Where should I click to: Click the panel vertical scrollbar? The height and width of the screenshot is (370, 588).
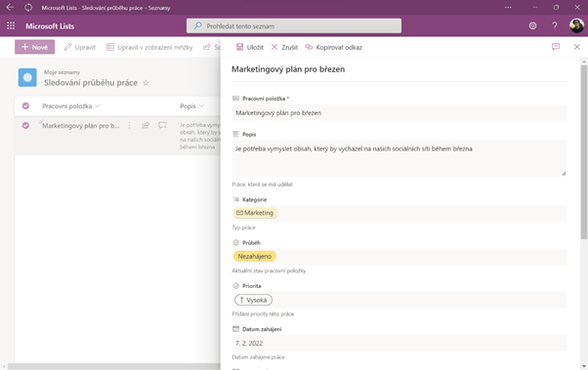click(584, 152)
